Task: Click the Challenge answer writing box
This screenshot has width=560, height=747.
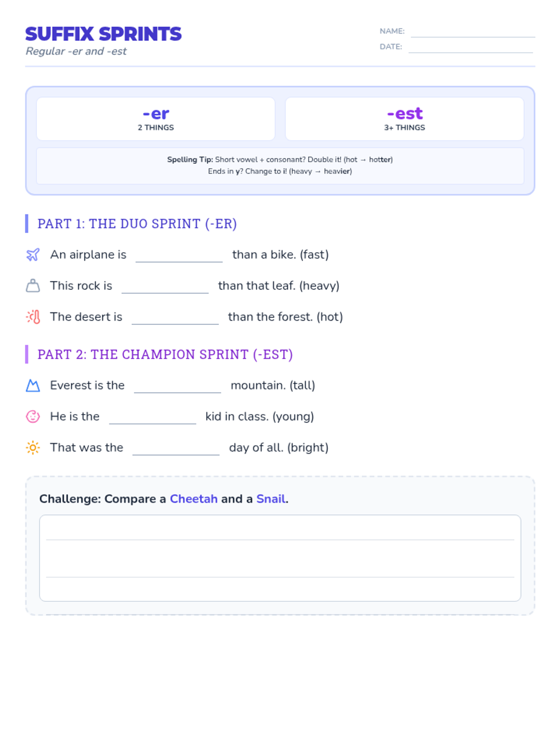Action: [280, 558]
